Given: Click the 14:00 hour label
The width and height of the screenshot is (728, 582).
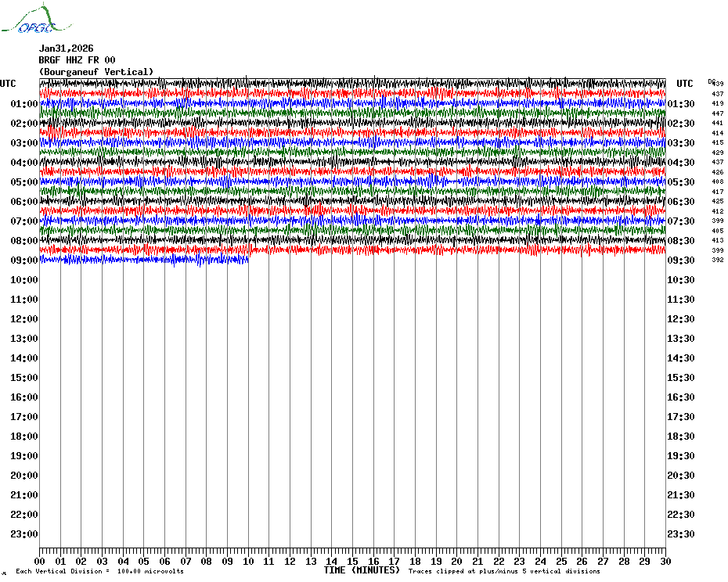Looking at the screenshot, I should tap(24, 358).
